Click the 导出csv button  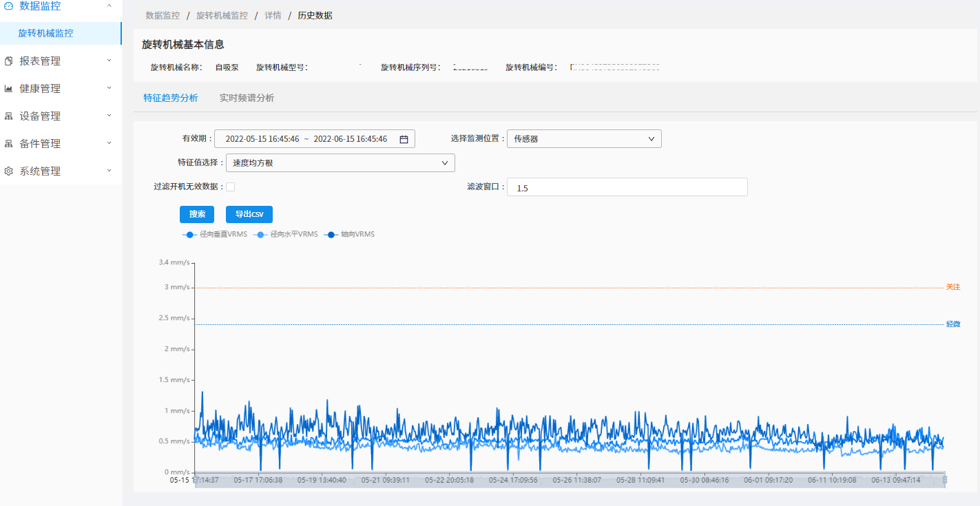coord(249,214)
